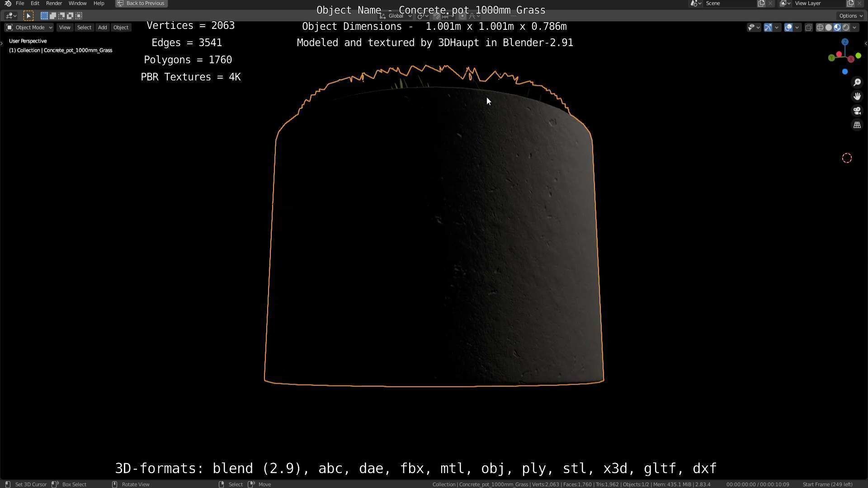
Task: Switch orthographic/perspective grid icon
Action: click(857, 125)
